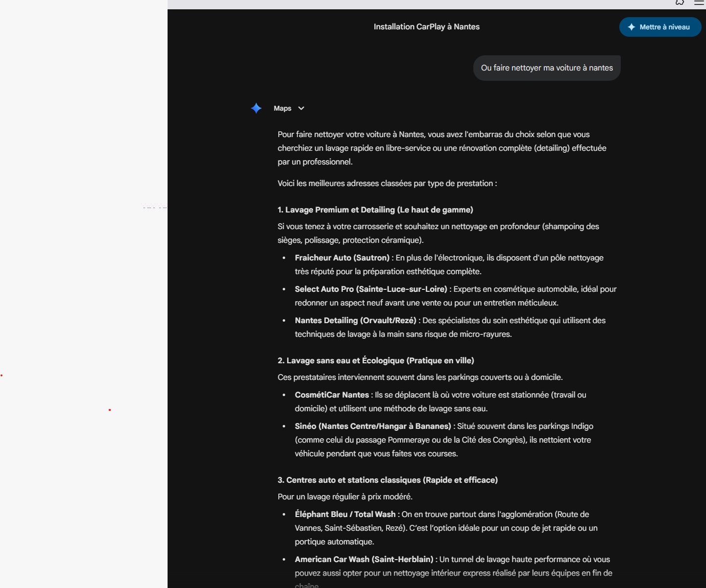Click the blue Gemini sparkle icon
This screenshot has width=706, height=588.
tap(256, 108)
